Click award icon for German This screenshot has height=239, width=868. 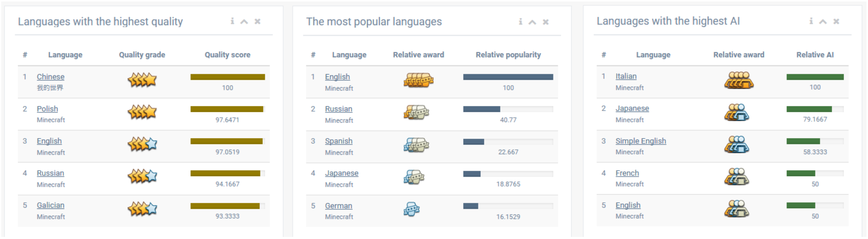pos(411,209)
